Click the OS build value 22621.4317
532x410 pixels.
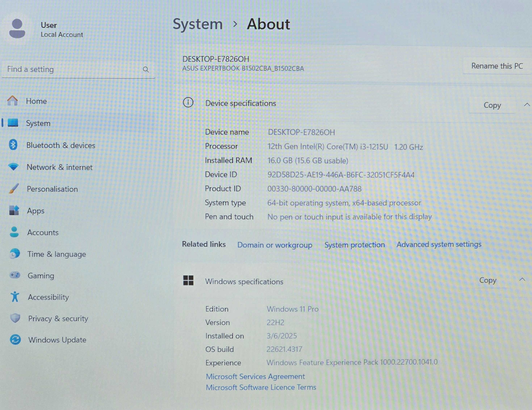click(284, 349)
